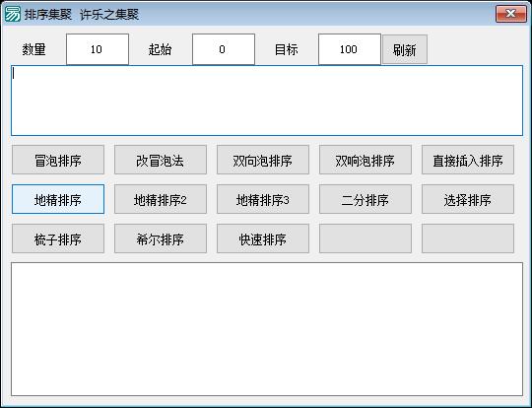Image resolution: width=532 pixels, height=408 pixels.
Task: Click the app icon in title bar
Action: pos(12,14)
